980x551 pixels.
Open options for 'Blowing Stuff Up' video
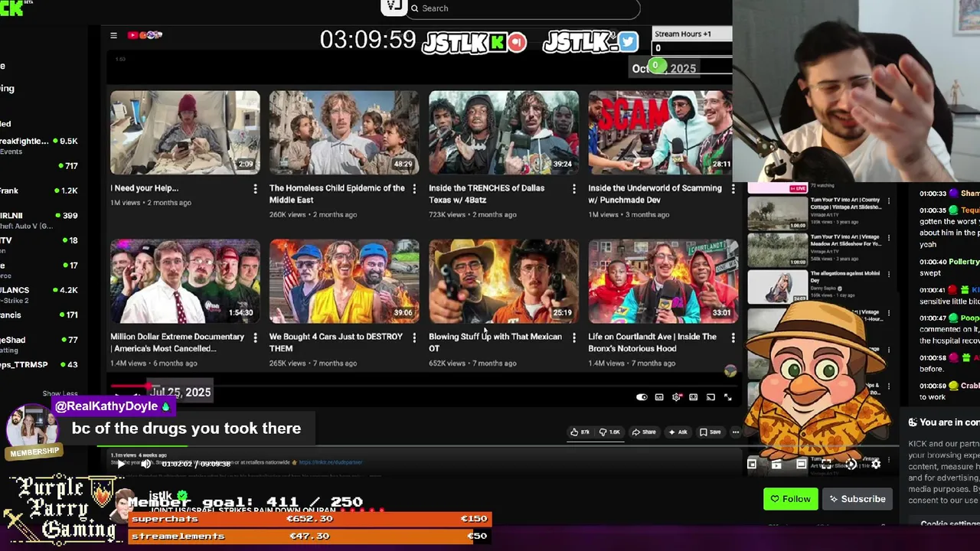coord(573,337)
